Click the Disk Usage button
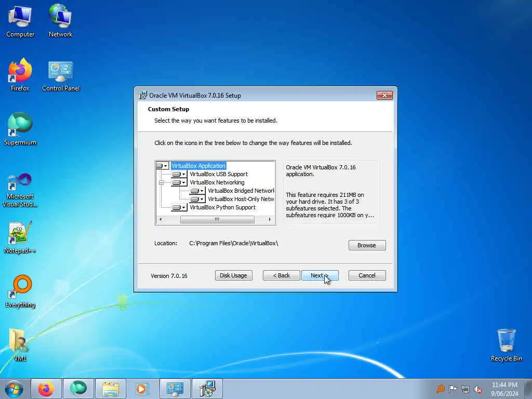The image size is (532, 399). [233, 275]
